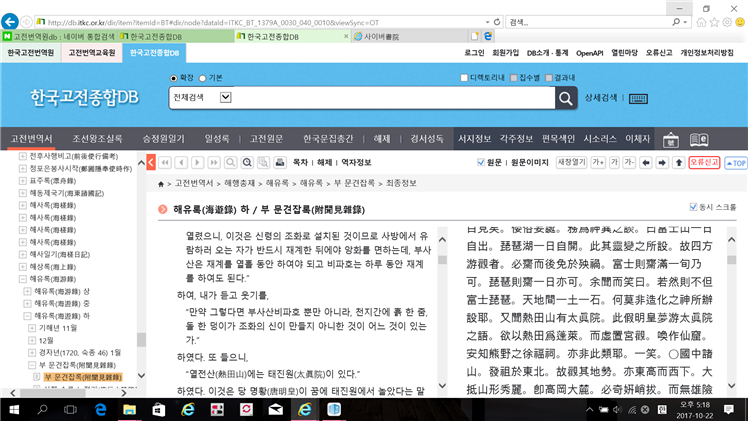Switch to the 한국고전번역원 site tab
Screen dimensions: 748x421
click(31, 52)
